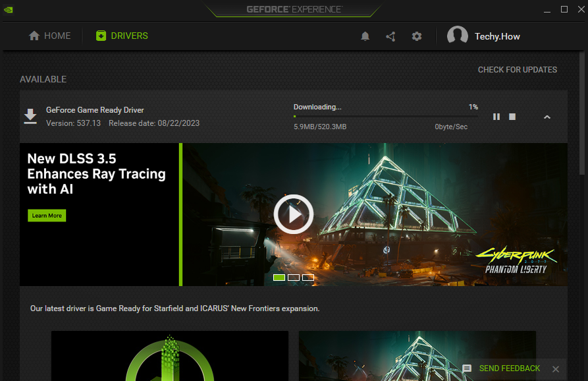The image size is (588, 381).
Task: Click the Version: 537.13 text
Action: click(74, 123)
